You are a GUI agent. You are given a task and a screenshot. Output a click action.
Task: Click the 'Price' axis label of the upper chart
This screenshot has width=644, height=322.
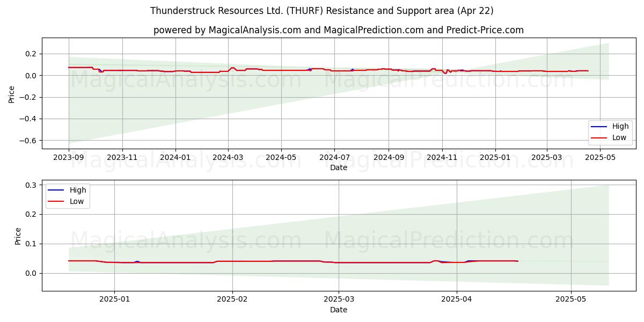coord(12,94)
